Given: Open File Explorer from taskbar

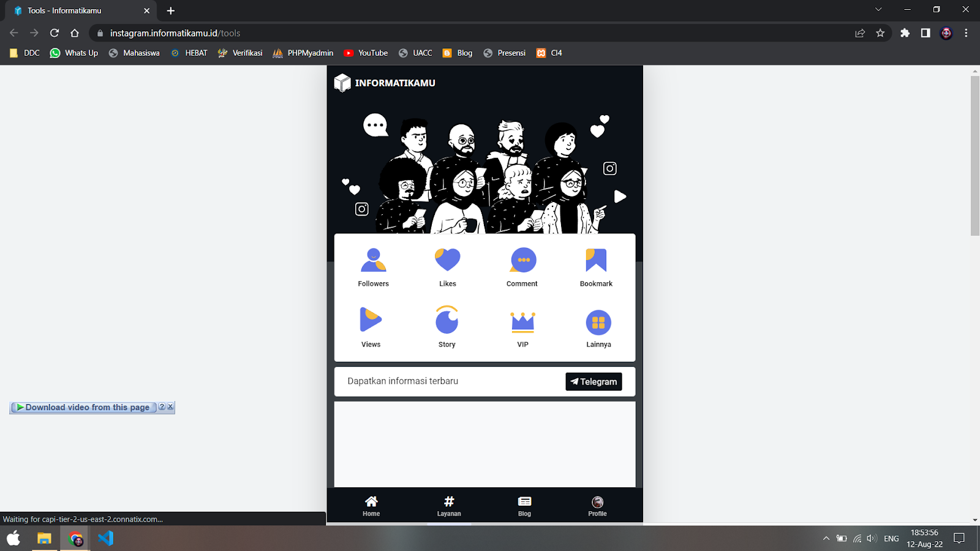Looking at the screenshot, I should [44, 539].
